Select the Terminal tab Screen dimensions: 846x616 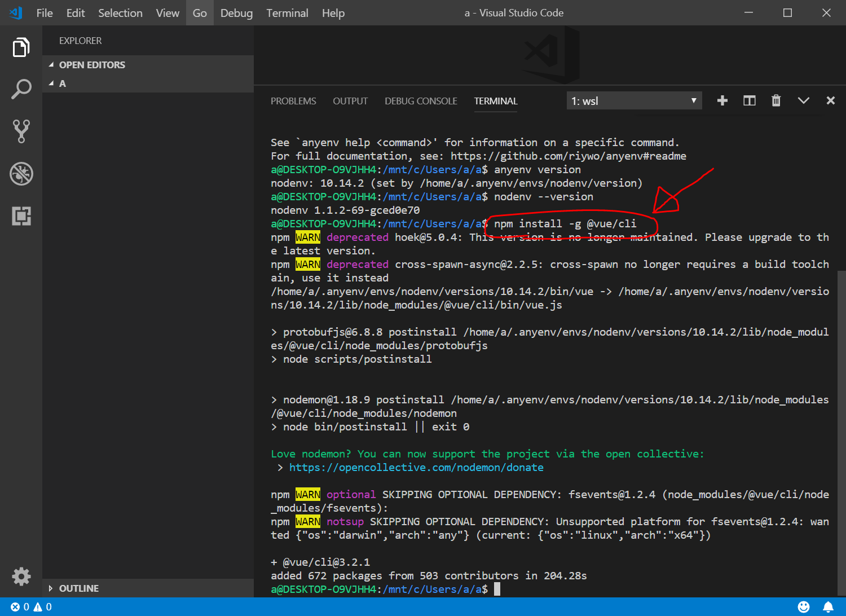(x=496, y=101)
